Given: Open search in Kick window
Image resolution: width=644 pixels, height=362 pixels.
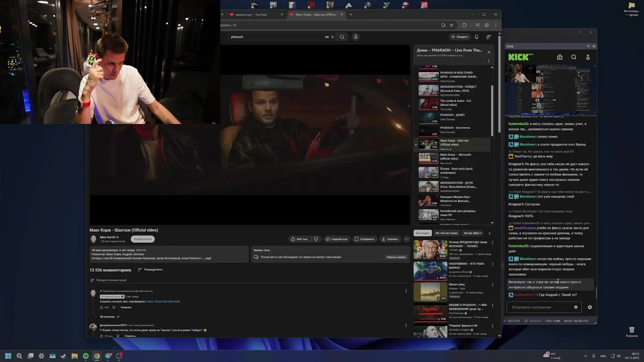Looking at the screenshot, I should tap(574, 57).
